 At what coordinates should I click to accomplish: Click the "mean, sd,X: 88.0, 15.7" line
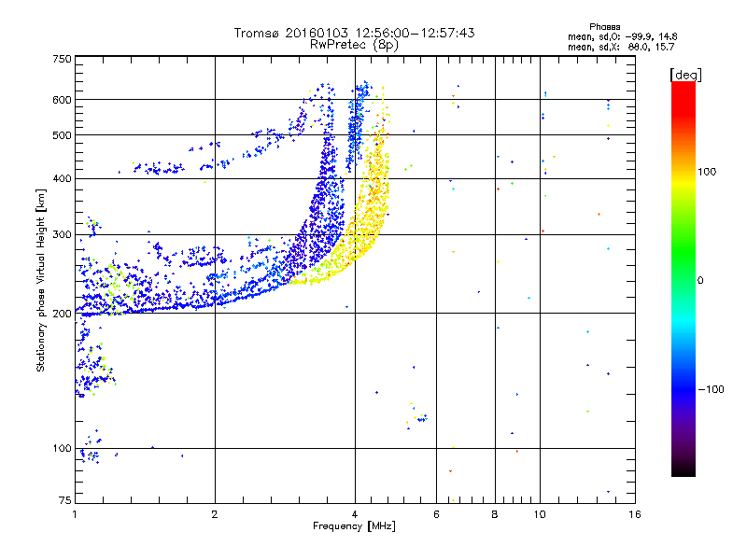tap(621, 48)
